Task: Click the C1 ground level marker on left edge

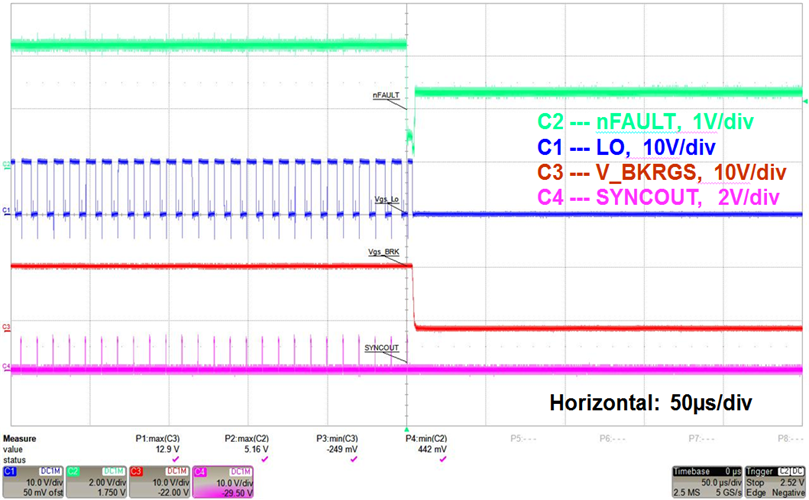Action: (x=6, y=211)
